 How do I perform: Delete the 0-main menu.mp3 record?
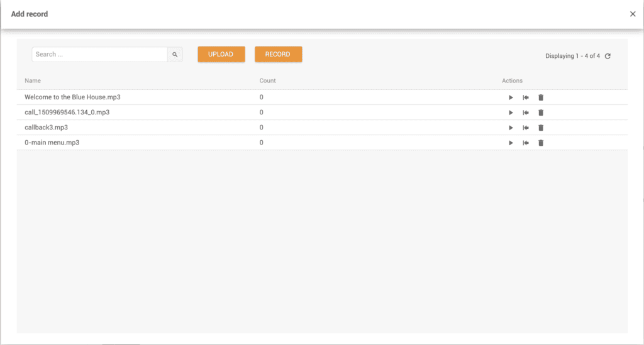coord(541,143)
